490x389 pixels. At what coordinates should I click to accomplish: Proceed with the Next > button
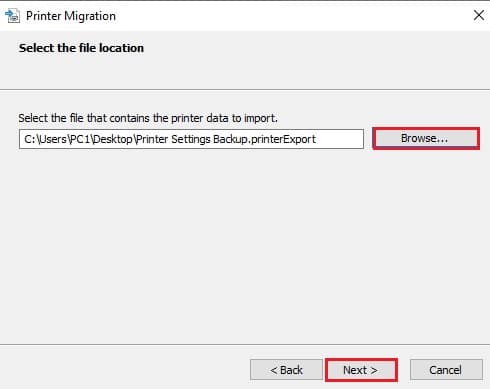click(x=361, y=370)
